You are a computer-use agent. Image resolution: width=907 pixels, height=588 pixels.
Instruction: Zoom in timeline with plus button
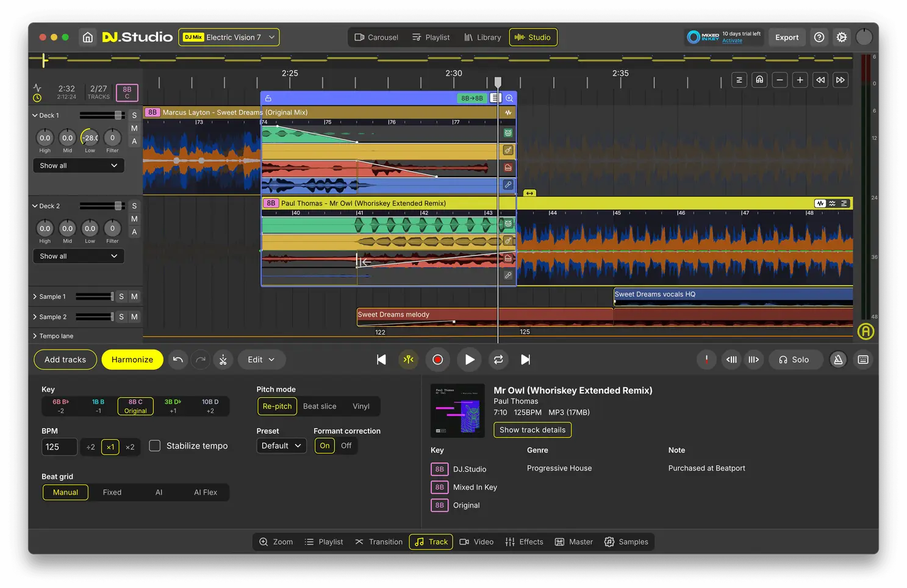(800, 80)
